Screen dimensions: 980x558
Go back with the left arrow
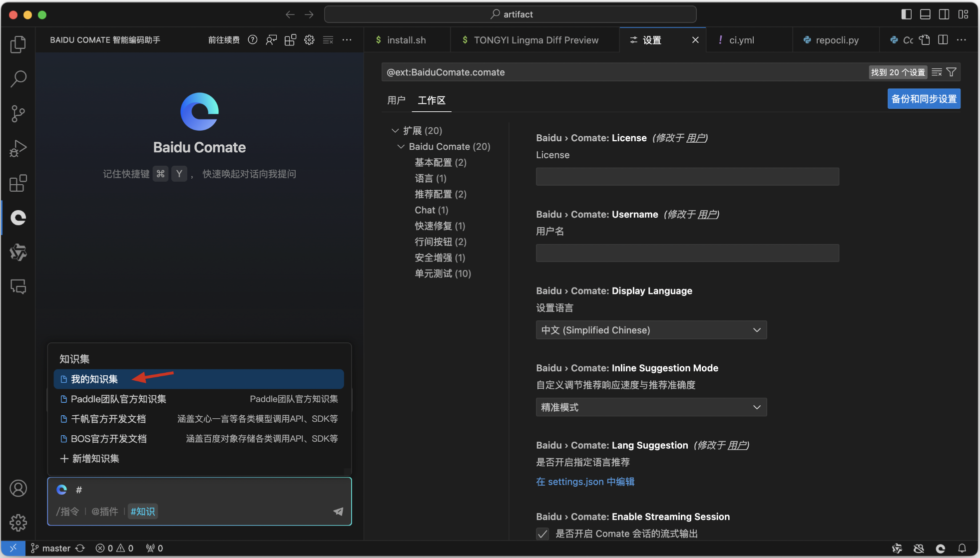290,14
